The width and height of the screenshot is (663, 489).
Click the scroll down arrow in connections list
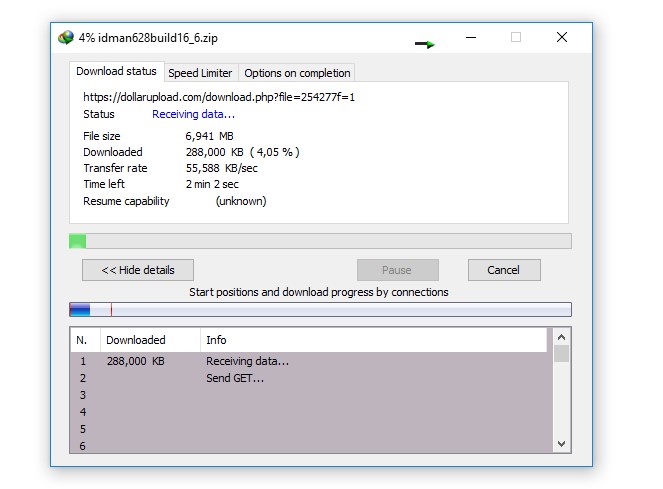tap(562, 444)
